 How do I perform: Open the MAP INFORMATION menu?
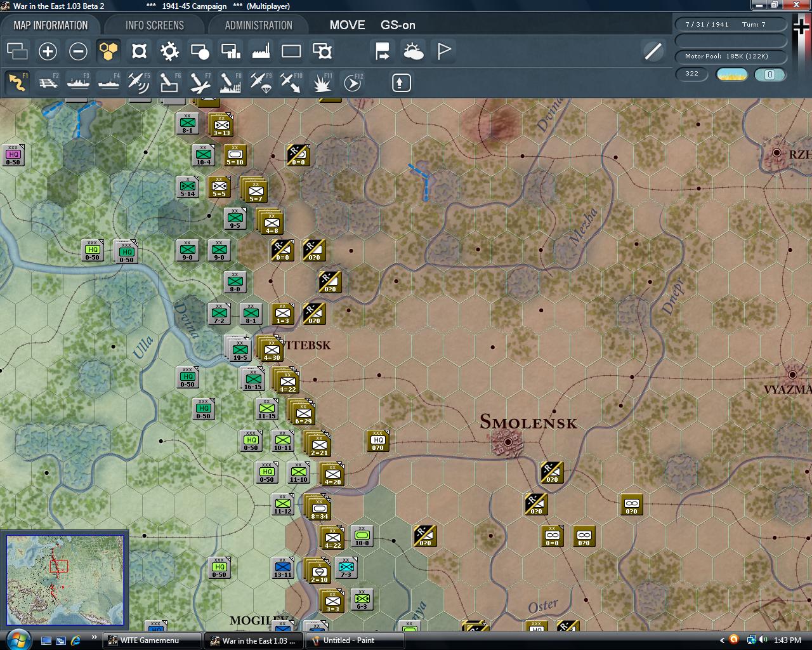coord(51,25)
